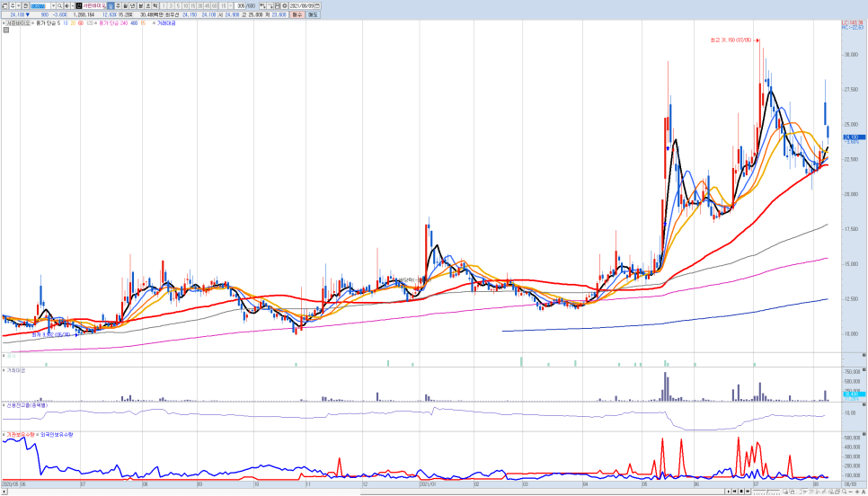
Task: Choose the 1 interval button
Action: pos(164,5)
